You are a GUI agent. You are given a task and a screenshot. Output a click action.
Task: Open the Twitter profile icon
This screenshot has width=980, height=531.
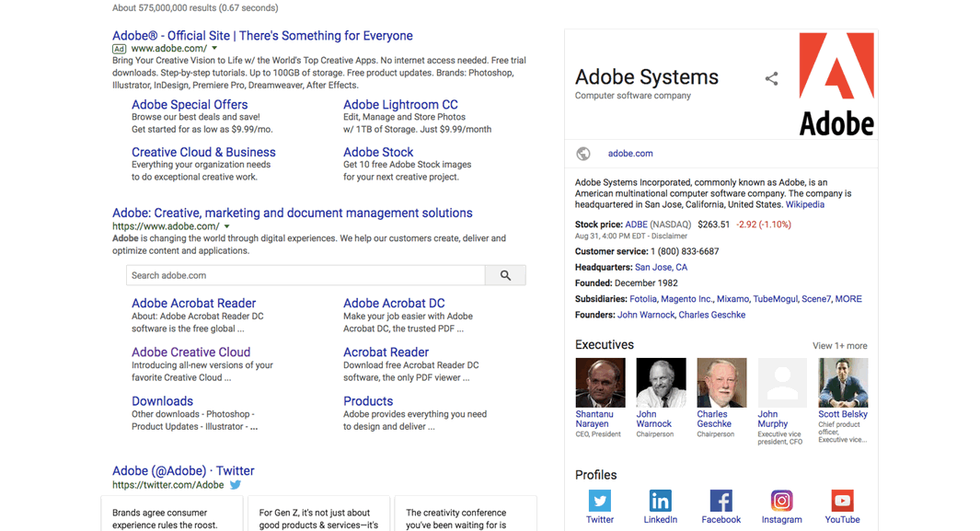600,501
